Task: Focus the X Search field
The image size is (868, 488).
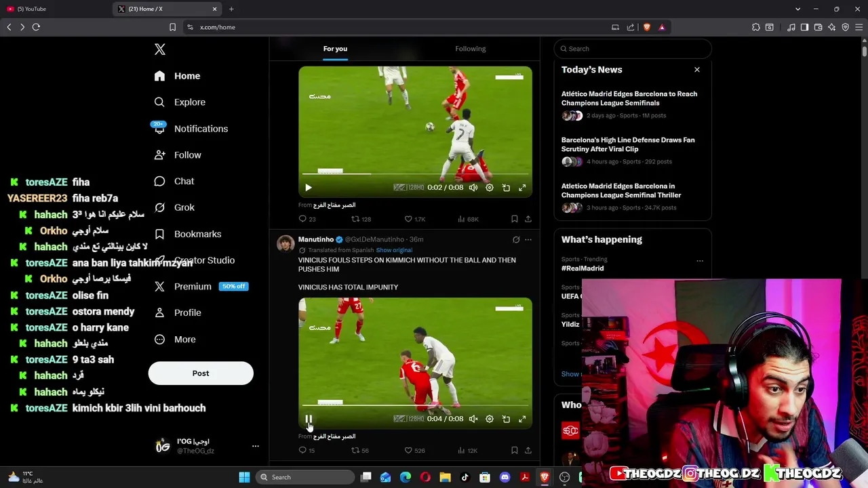Action: 633,49
